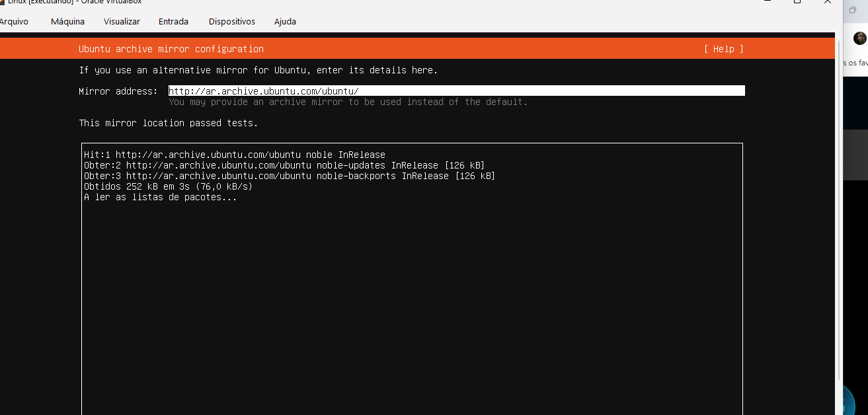The image size is (868, 415).
Task: Maximize the VirtualBox window
Action: pyautogui.click(x=797, y=2)
